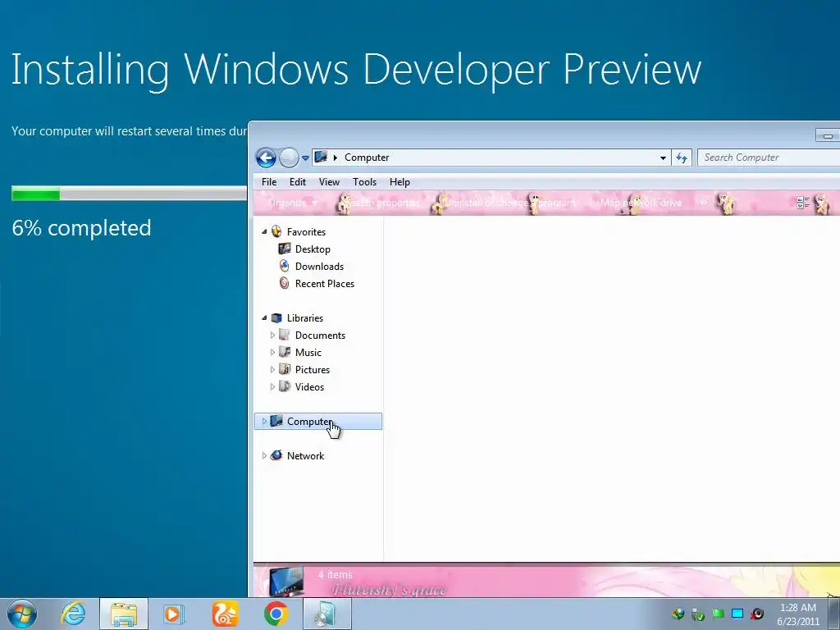The height and width of the screenshot is (630, 840).
Task: Click the computer icon in details pane
Action: coord(286,582)
